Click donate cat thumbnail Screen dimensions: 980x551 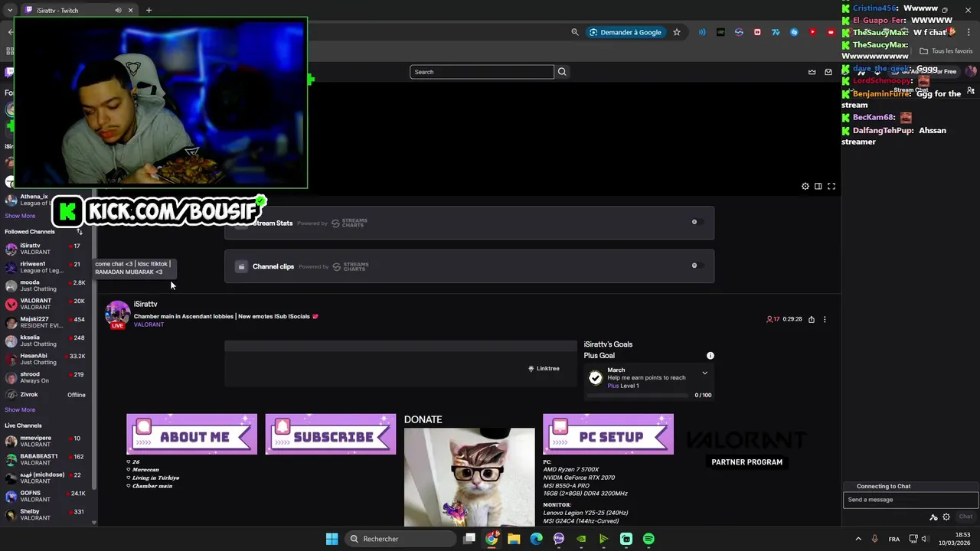[x=469, y=478]
